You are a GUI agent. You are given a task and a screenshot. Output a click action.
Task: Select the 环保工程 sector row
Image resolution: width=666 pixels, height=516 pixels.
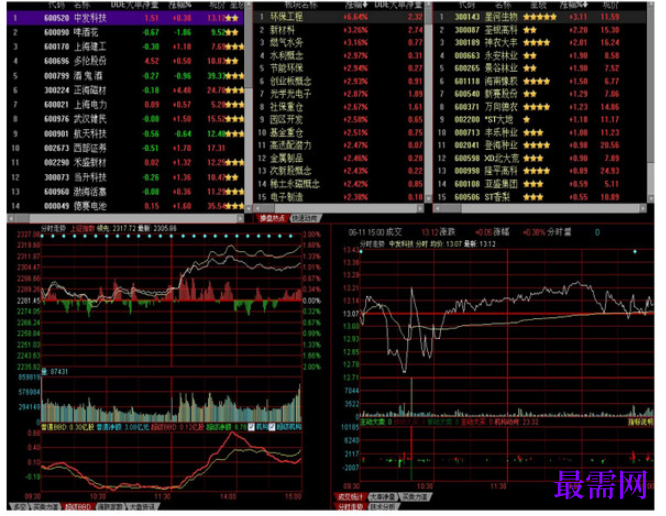[339, 17]
